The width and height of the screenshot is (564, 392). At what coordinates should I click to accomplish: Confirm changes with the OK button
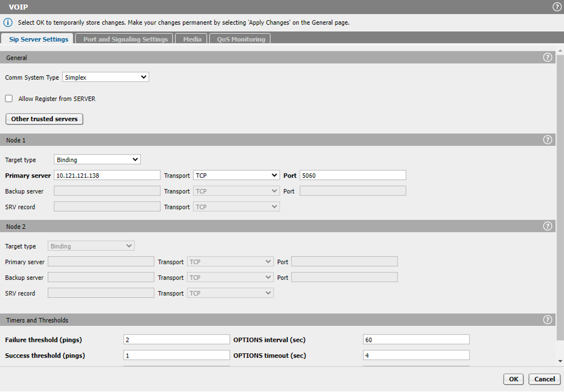click(x=513, y=379)
